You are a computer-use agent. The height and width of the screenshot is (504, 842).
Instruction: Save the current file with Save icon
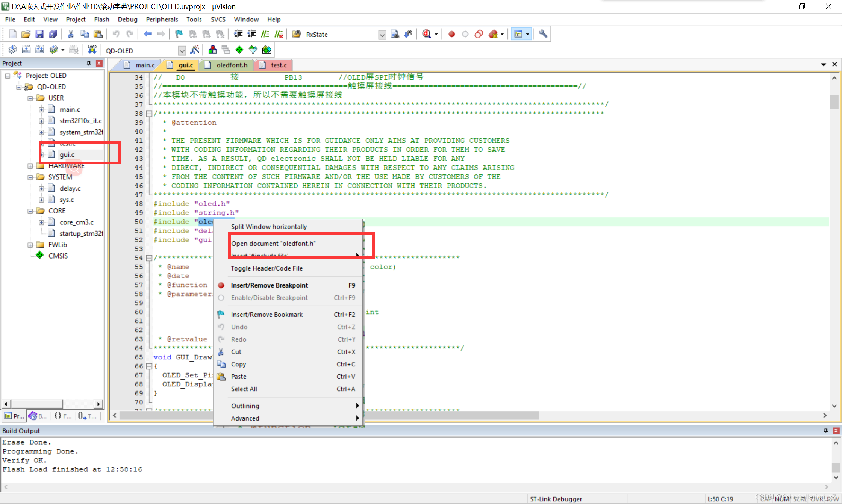39,34
